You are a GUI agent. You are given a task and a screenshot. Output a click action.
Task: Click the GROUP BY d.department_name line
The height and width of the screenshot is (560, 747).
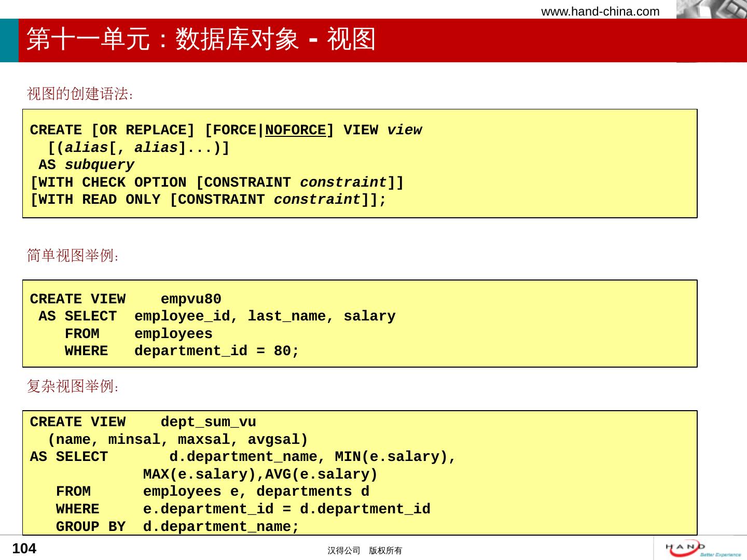[178, 527]
